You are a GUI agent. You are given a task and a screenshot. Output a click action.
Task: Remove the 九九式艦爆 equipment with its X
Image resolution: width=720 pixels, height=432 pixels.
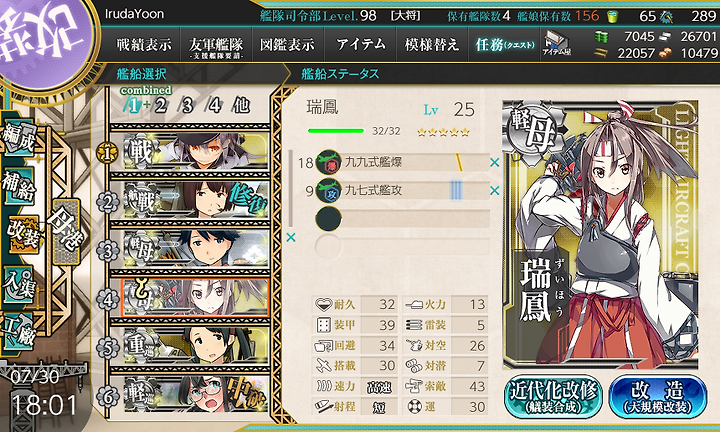point(495,162)
